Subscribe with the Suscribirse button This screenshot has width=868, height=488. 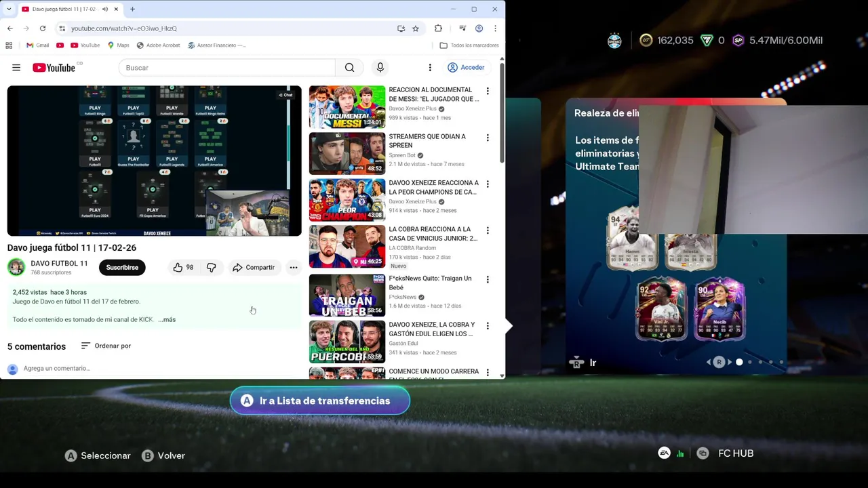click(122, 267)
